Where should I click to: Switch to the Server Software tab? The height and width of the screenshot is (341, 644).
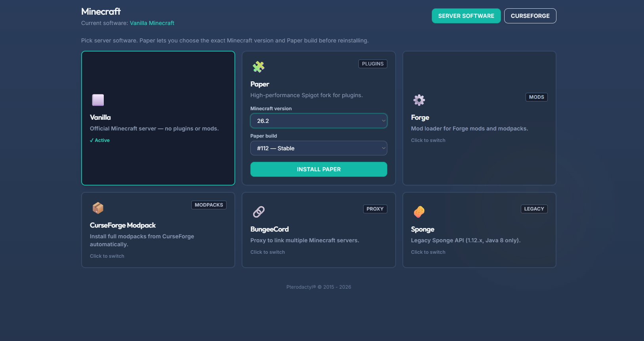tap(466, 16)
